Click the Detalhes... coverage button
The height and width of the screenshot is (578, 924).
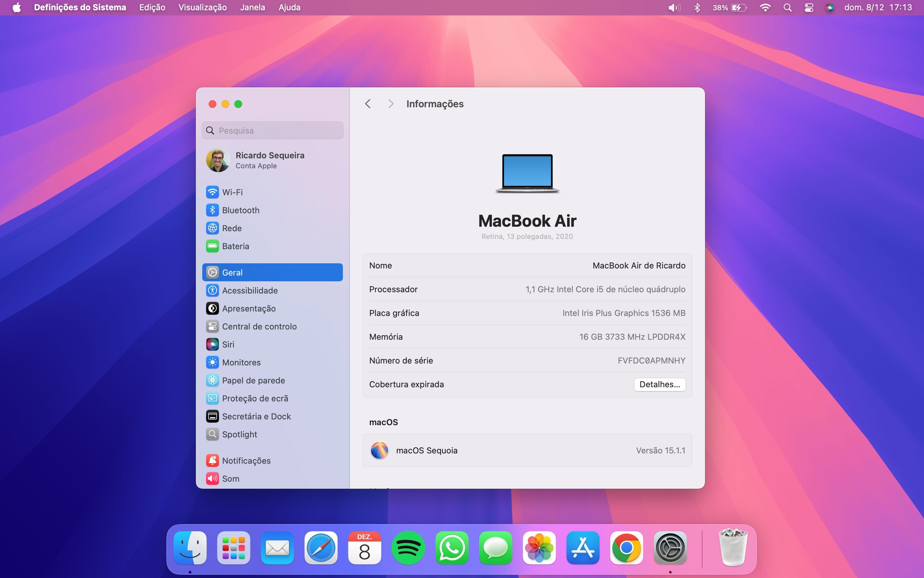(659, 384)
